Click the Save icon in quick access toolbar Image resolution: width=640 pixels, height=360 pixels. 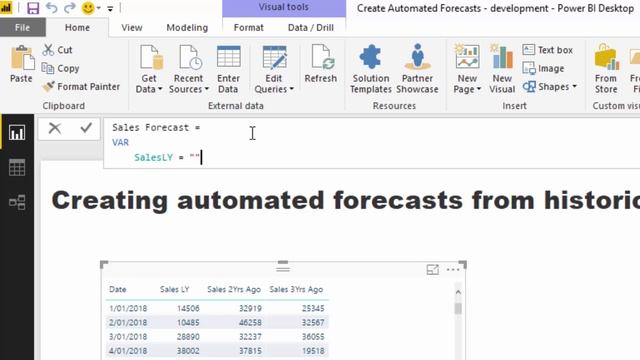33,8
